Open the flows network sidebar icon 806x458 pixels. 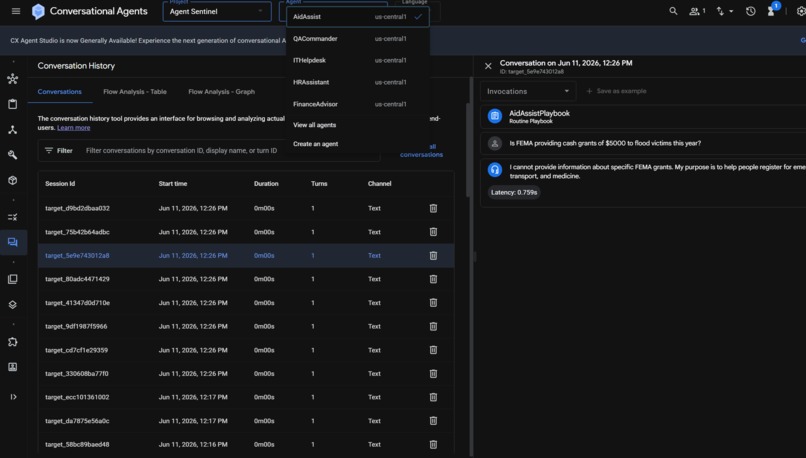click(x=13, y=79)
